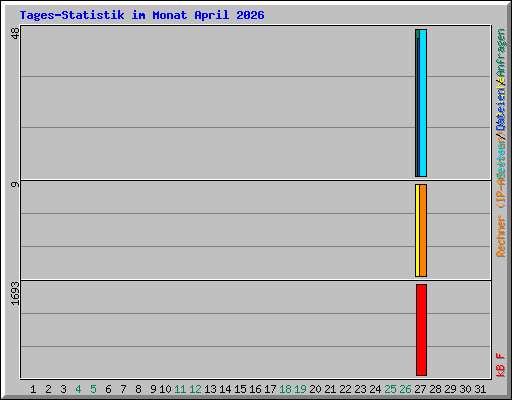Click day label 31 on x-axis
Image resolution: width=512 pixels, height=400 pixels.
[x=480, y=389]
